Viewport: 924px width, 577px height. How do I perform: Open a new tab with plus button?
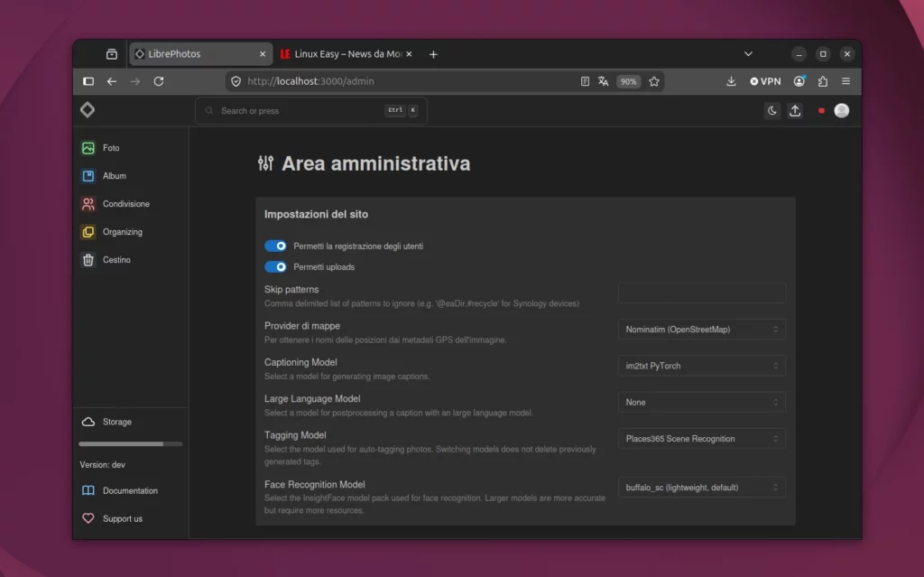[433, 54]
